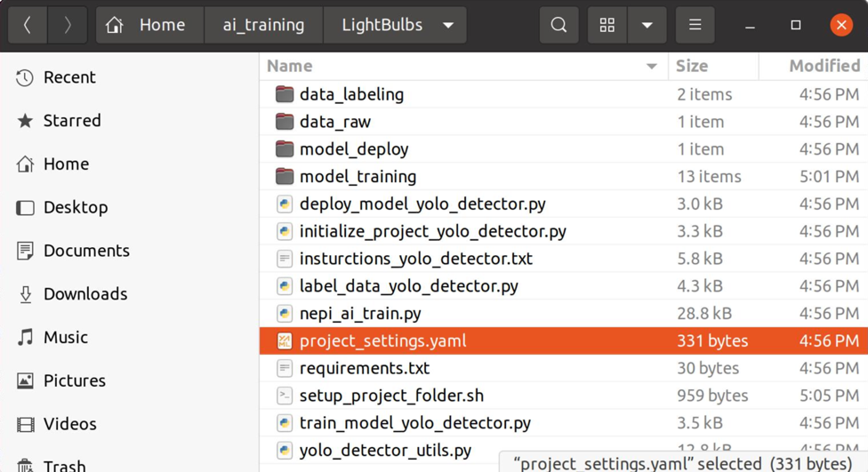Sort files by Size column header
This screenshot has width=868, height=472.
tap(692, 67)
